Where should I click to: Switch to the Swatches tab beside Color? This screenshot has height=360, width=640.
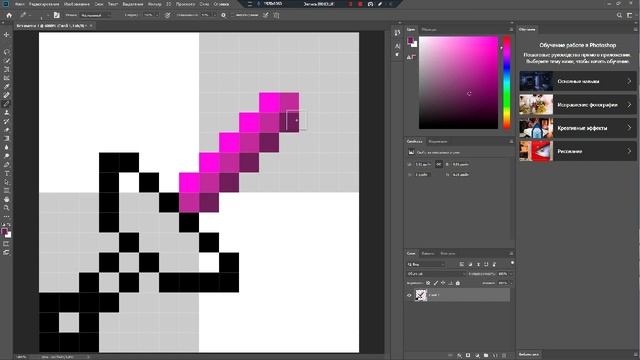pyautogui.click(x=429, y=29)
